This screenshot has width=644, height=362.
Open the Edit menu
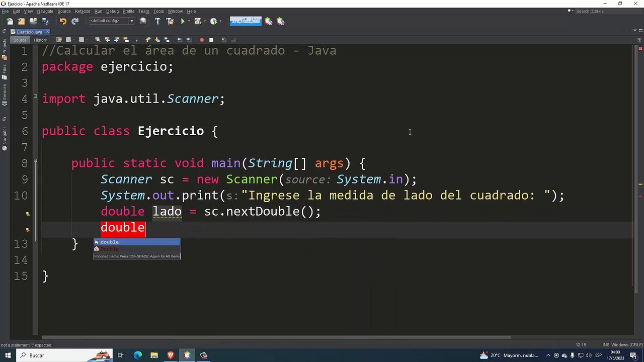click(x=17, y=11)
